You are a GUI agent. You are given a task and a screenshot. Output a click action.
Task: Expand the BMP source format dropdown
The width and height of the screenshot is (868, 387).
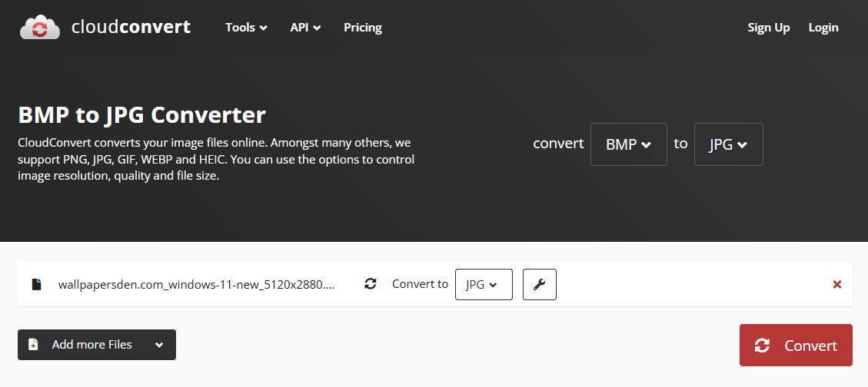(x=628, y=144)
